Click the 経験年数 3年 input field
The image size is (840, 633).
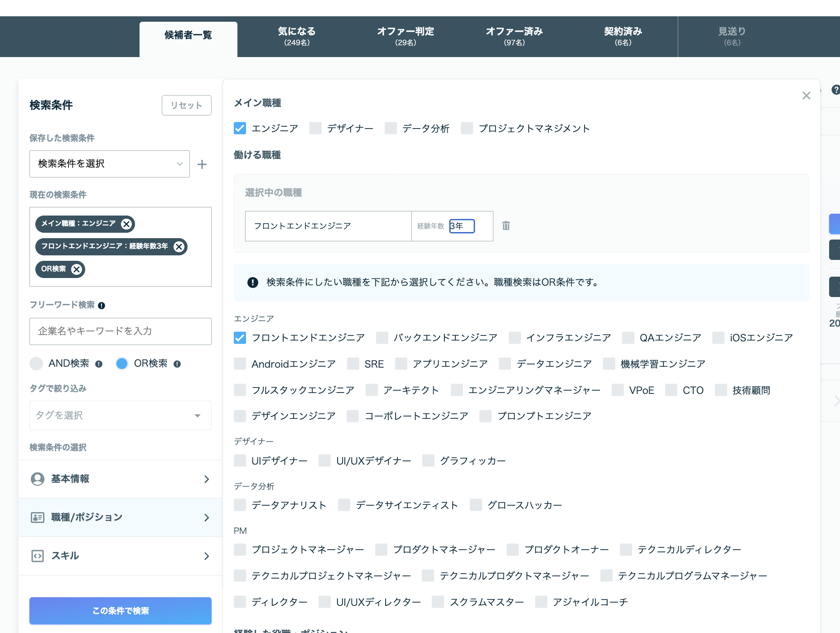coord(462,226)
